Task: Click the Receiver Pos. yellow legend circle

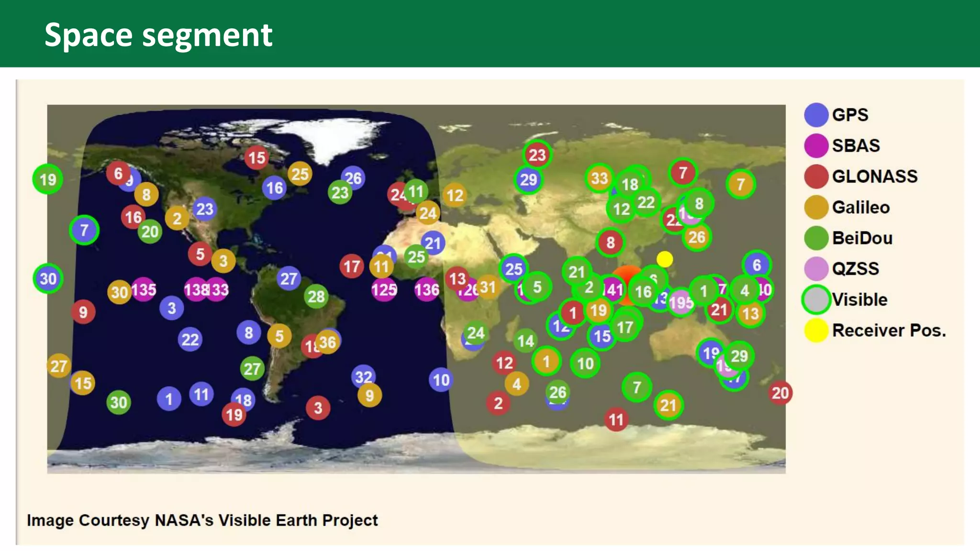Action: click(816, 330)
